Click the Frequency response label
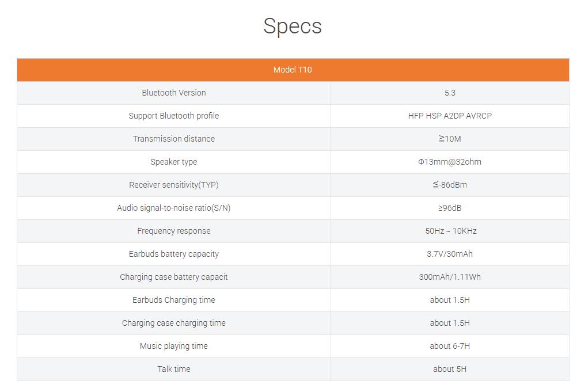577x392 pixels. 174,231
